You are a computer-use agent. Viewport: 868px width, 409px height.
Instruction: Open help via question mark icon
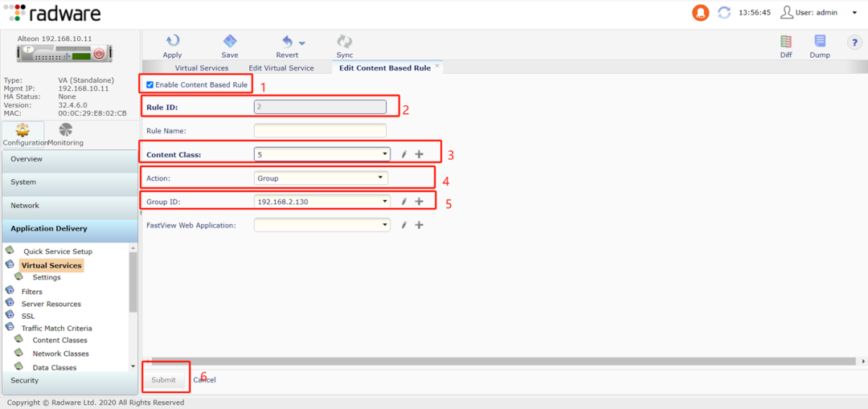(854, 43)
